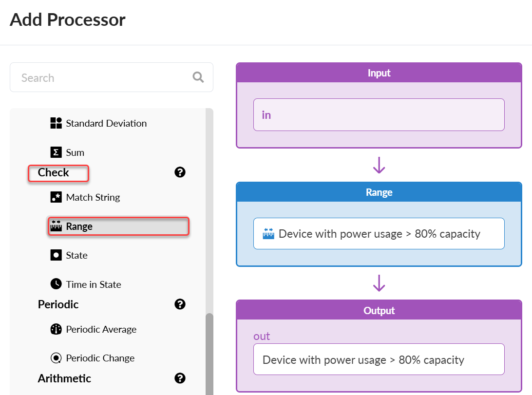Expand the Arithmetic category heading
This screenshot has height=395, width=532.
tap(64, 378)
